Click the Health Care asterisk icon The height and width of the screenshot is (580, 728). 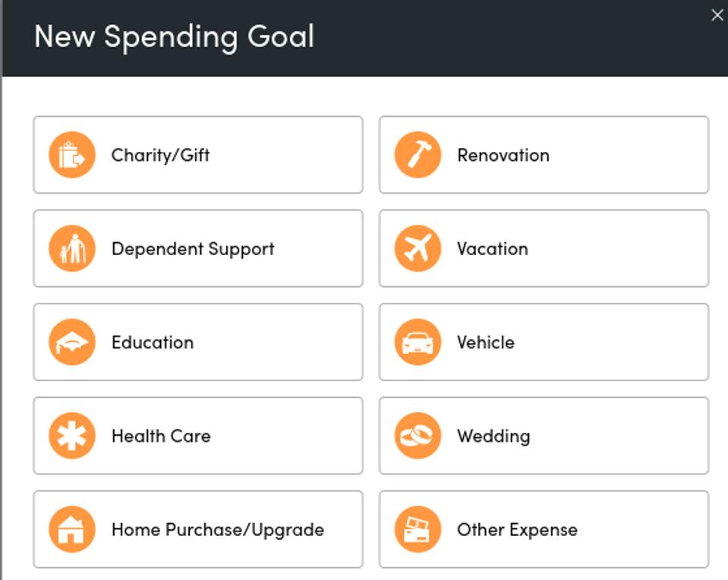coord(72,436)
